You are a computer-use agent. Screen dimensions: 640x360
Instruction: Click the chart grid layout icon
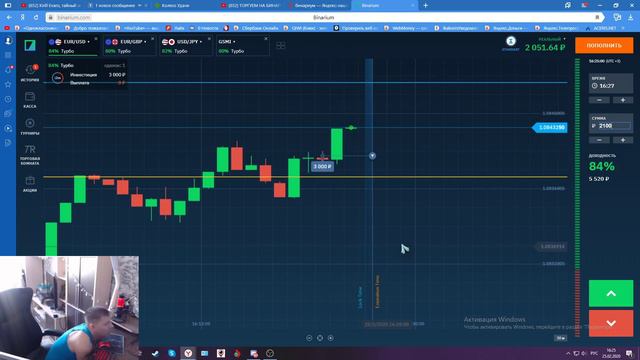[x=280, y=45]
